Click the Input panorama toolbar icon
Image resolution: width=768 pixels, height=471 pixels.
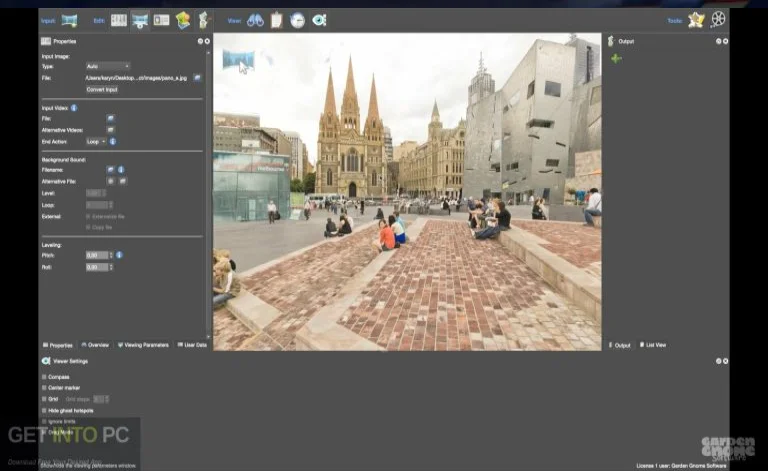tap(70, 21)
